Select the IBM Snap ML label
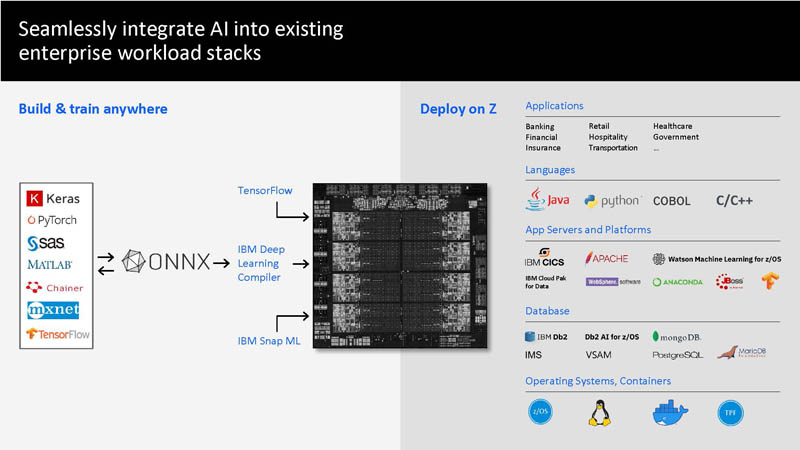 pos(269,341)
